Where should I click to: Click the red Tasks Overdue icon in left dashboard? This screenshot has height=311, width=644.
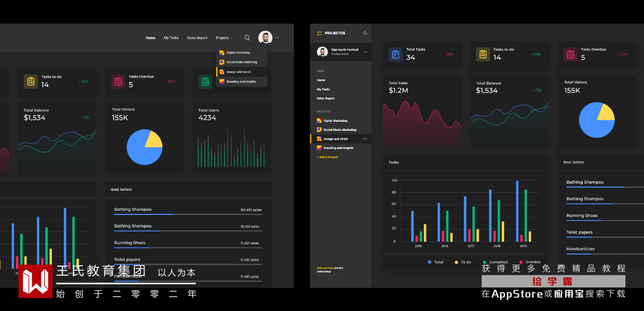coord(118,82)
